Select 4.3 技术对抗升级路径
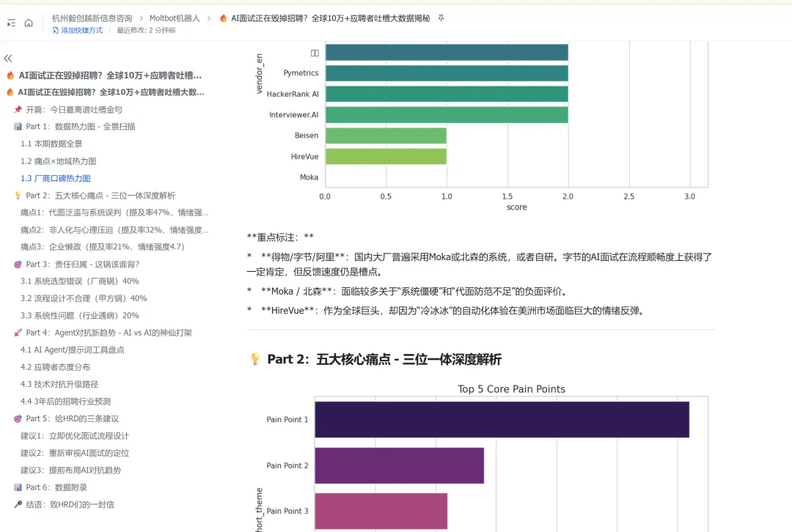Screen dimensions: 792x532 [x=59, y=384]
